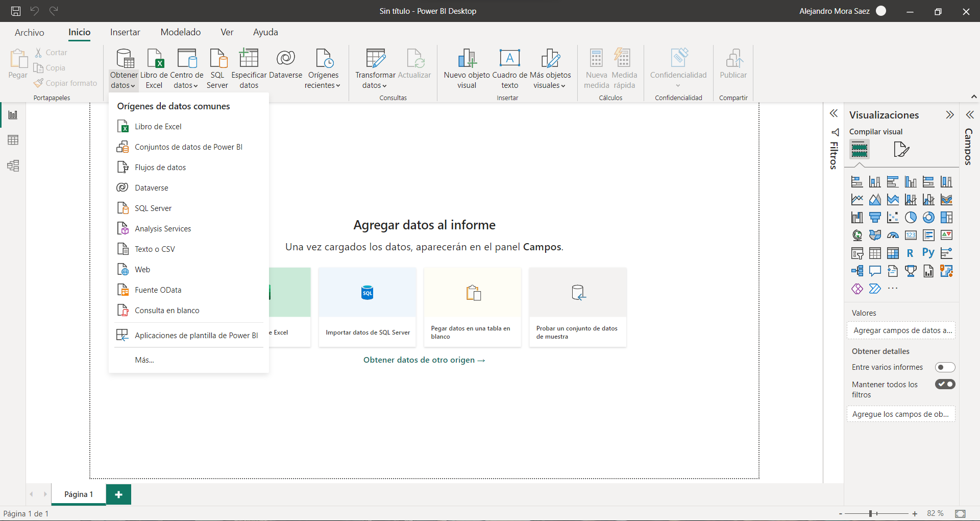Disable Mantener todos los filtros toggle
Screen dimensions: 980x521
[x=945, y=384]
